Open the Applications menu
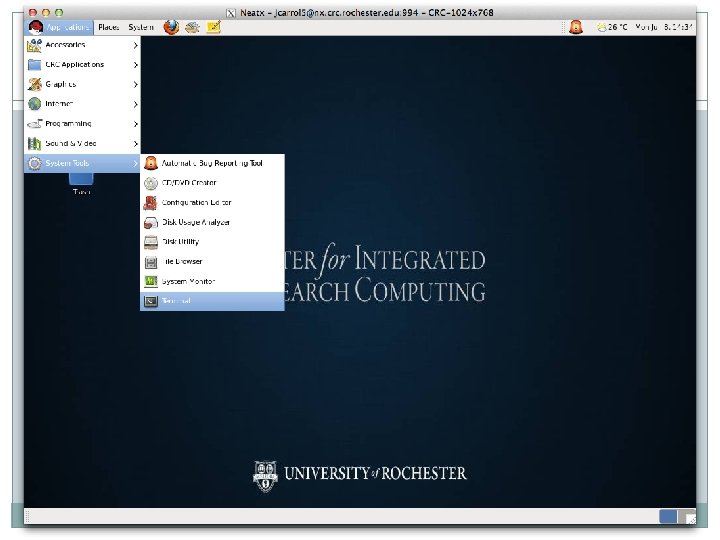This screenshot has height=540, width=720. pos(59,27)
